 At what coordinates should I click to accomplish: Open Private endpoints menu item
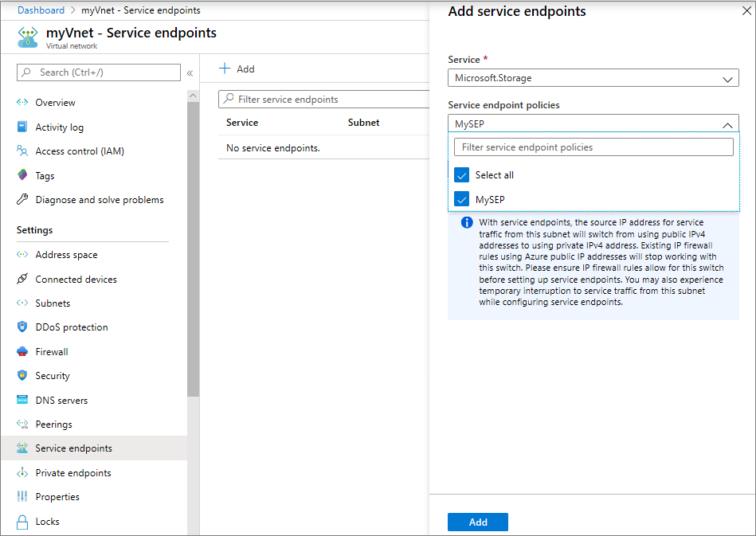coord(73,473)
